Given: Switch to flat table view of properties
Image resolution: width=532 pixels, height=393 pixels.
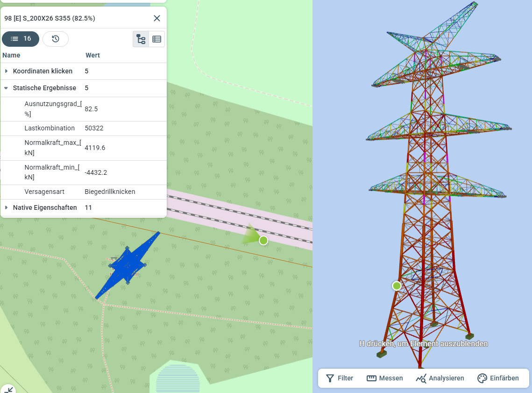Looking at the screenshot, I should click(x=157, y=39).
